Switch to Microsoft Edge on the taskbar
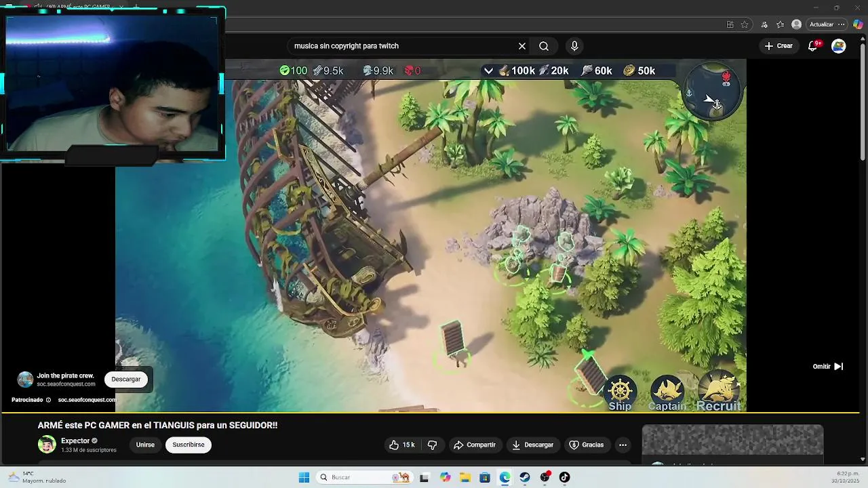 [505, 477]
